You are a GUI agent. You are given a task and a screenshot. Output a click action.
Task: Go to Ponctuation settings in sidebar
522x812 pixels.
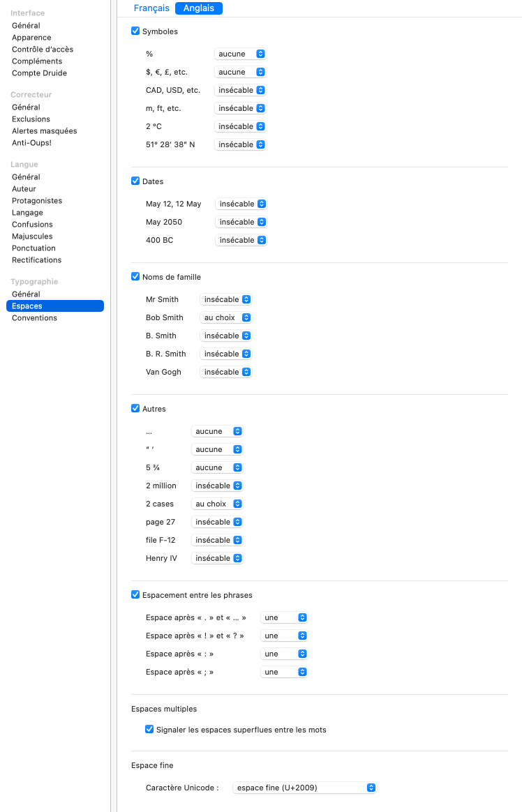pyautogui.click(x=33, y=248)
